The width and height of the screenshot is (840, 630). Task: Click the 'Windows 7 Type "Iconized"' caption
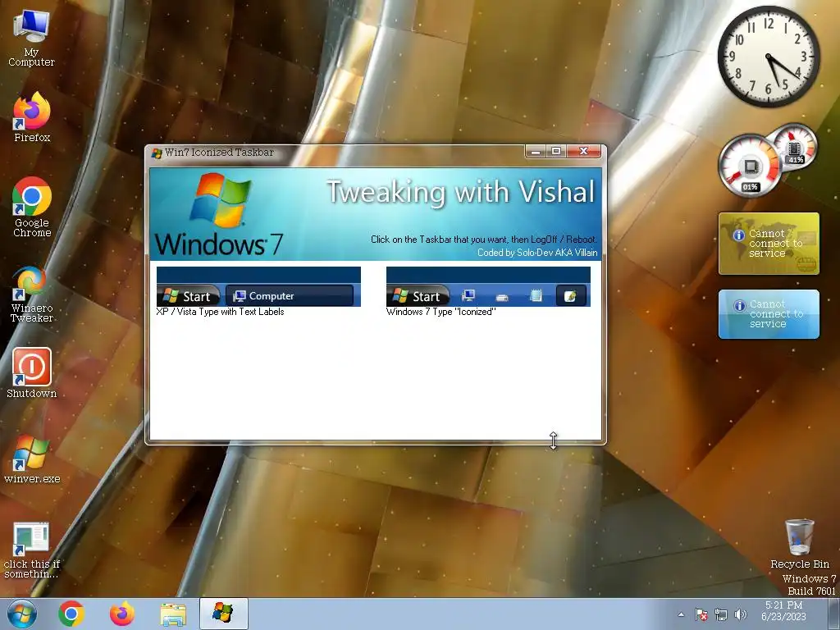(441, 312)
